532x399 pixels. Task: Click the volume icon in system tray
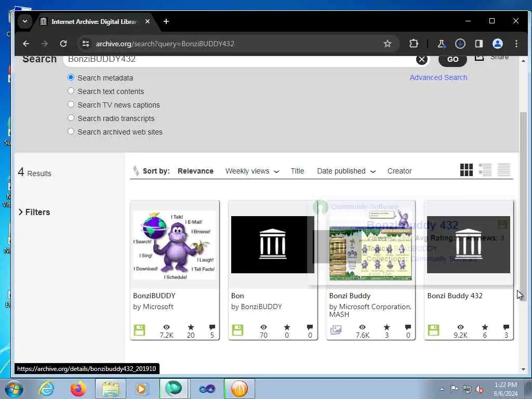pyautogui.click(x=480, y=390)
